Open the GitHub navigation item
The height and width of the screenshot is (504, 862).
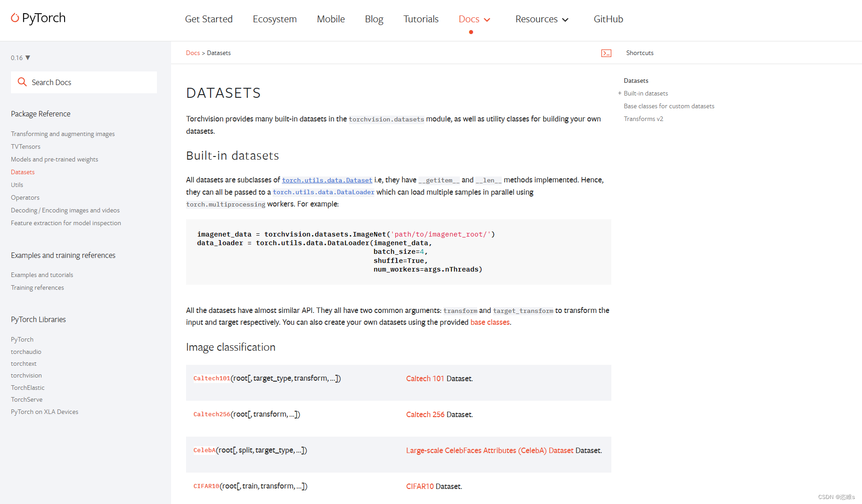point(608,19)
